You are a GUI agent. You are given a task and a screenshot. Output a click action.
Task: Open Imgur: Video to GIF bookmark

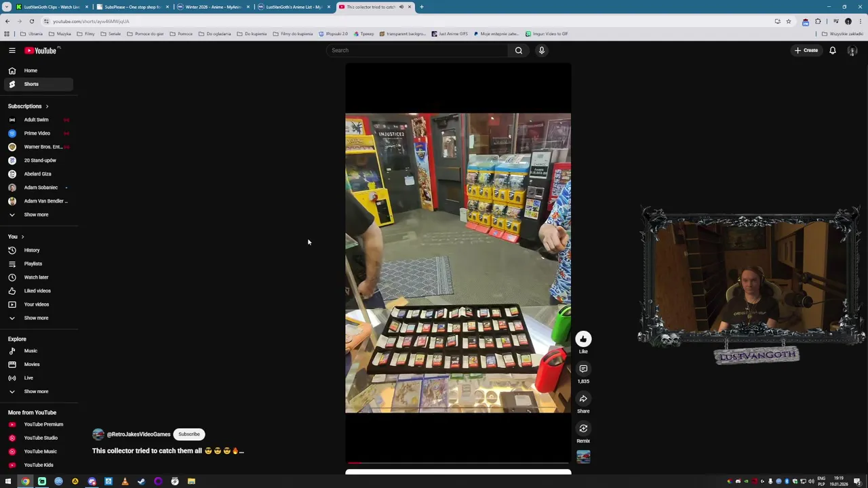[547, 33]
